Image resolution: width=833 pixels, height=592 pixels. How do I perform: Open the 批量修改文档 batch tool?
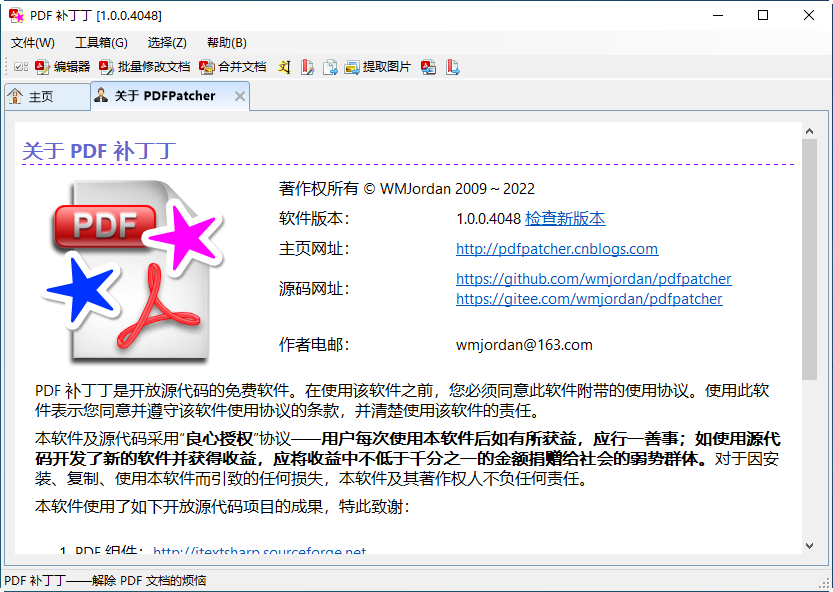tap(144, 67)
